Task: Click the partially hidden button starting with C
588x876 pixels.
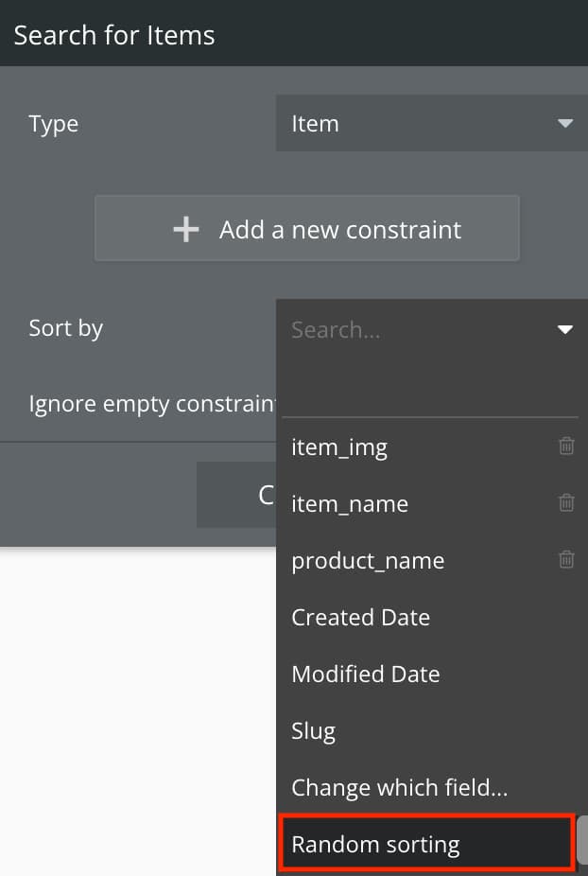Action: [236, 495]
